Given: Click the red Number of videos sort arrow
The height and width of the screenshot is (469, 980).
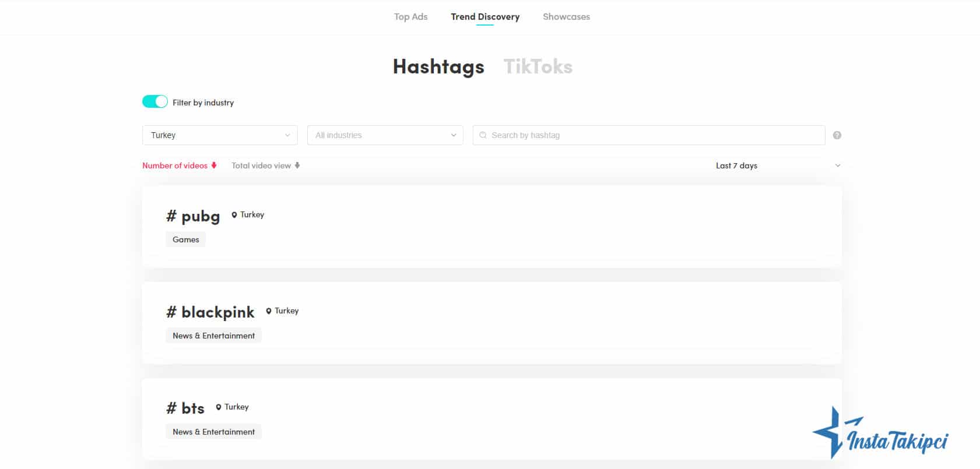Looking at the screenshot, I should [x=214, y=165].
